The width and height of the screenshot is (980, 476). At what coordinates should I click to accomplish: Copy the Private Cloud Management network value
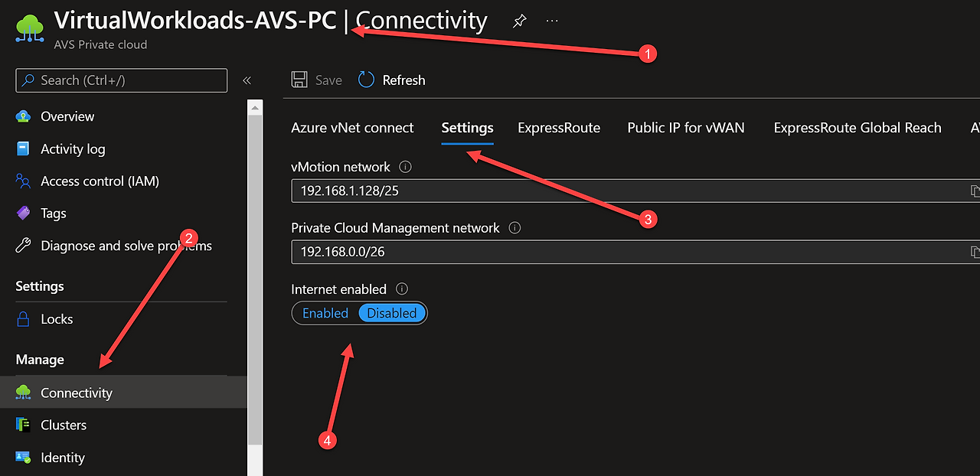[x=975, y=252]
